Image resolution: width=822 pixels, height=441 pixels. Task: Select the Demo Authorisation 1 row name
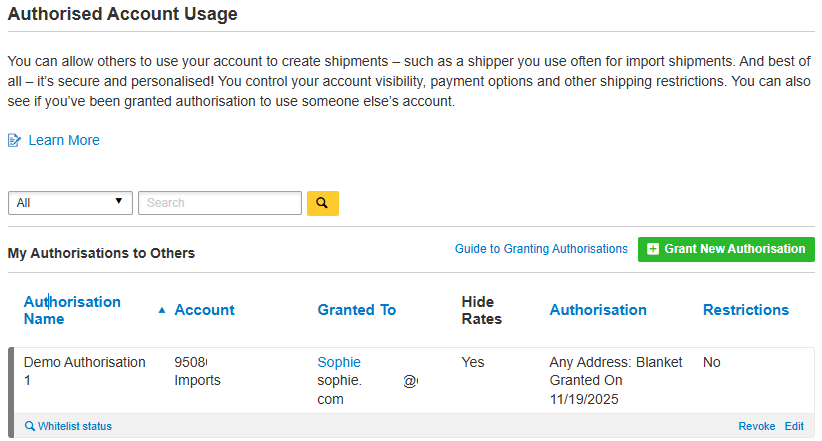point(84,371)
